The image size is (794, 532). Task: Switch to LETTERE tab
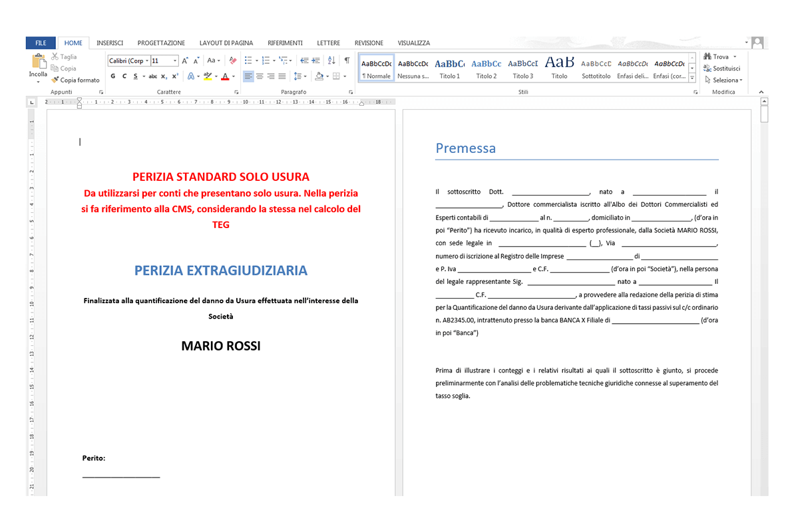328,43
